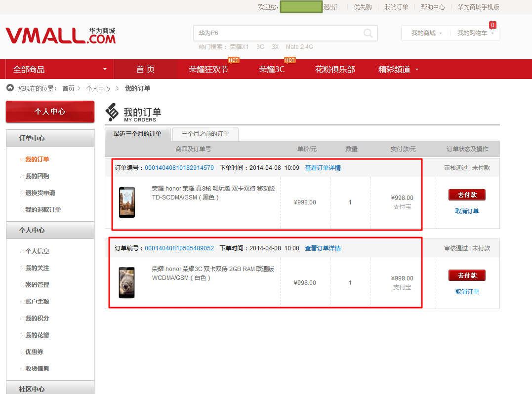This screenshot has width=532, height=394.
Task: Click the search magnifier icon
Action: (368, 33)
